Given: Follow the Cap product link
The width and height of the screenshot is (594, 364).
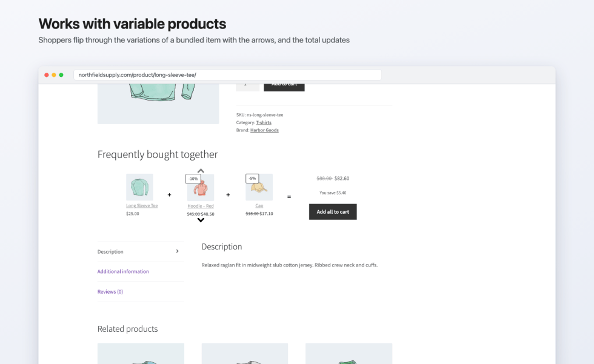Looking at the screenshot, I should click(259, 205).
